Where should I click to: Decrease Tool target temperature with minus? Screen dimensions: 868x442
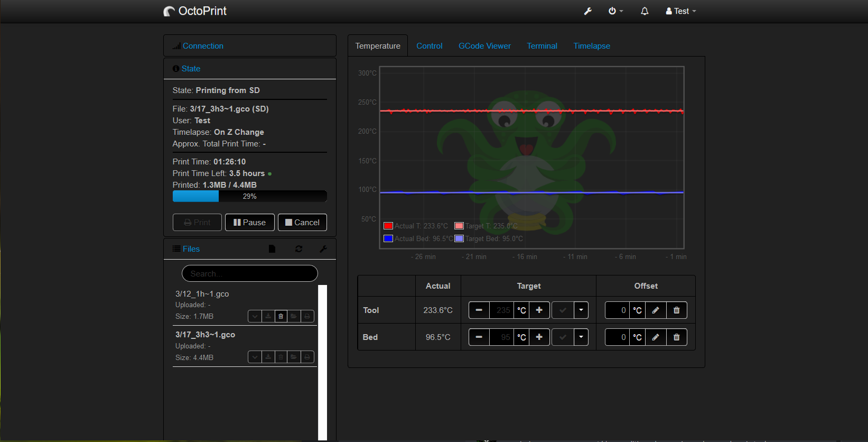point(479,310)
